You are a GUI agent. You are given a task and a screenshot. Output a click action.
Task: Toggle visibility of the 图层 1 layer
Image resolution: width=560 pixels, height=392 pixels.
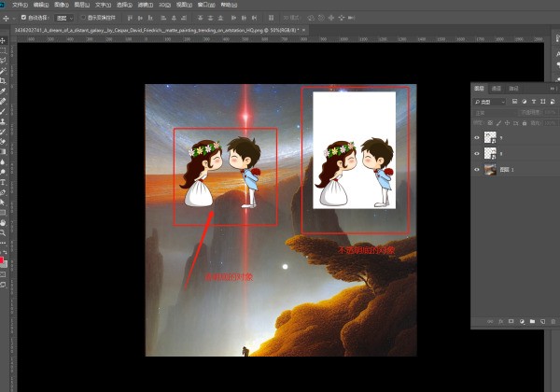[477, 170]
